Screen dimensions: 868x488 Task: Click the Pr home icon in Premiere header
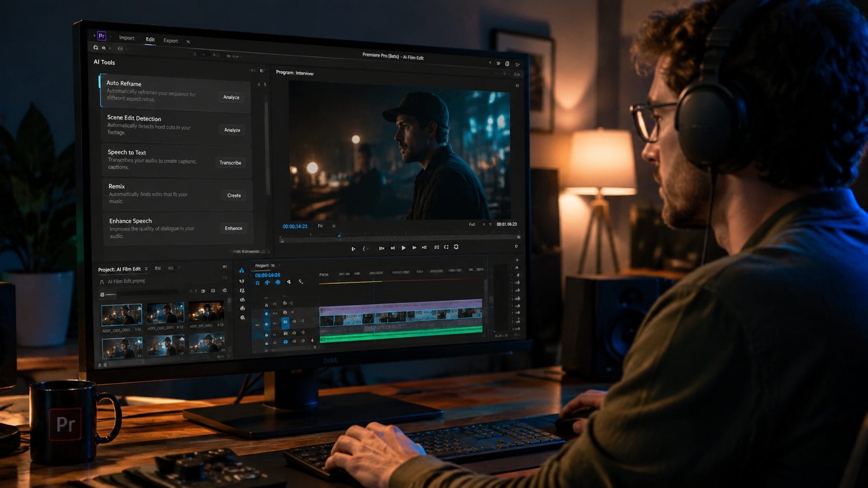[x=101, y=36]
